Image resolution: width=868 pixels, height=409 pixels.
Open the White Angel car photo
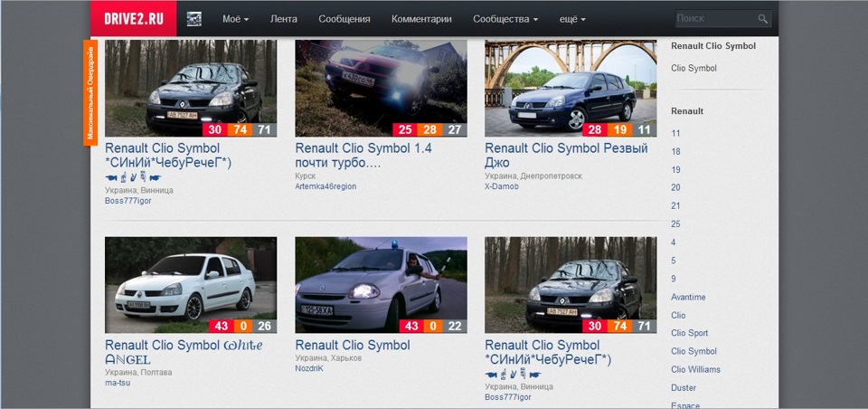191,285
